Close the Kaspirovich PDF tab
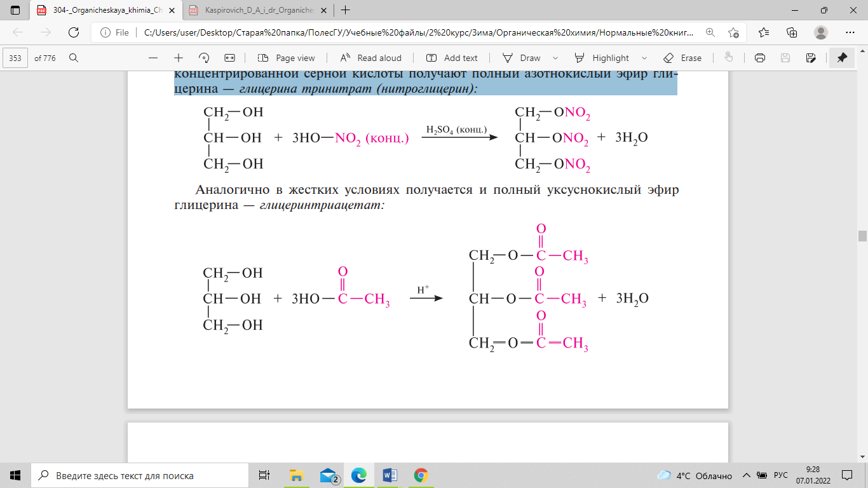Viewport: 868px width, 488px height. coord(325,10)
